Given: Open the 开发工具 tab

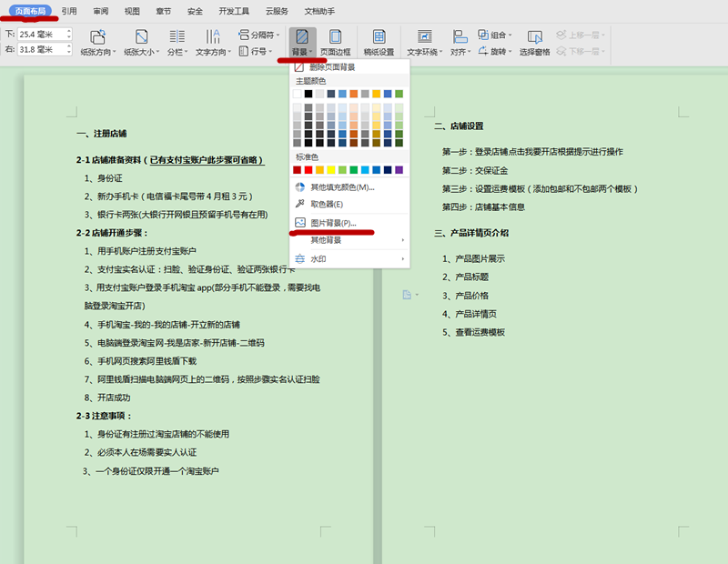Looking at the screenshot, I should (x=234, y=11).
